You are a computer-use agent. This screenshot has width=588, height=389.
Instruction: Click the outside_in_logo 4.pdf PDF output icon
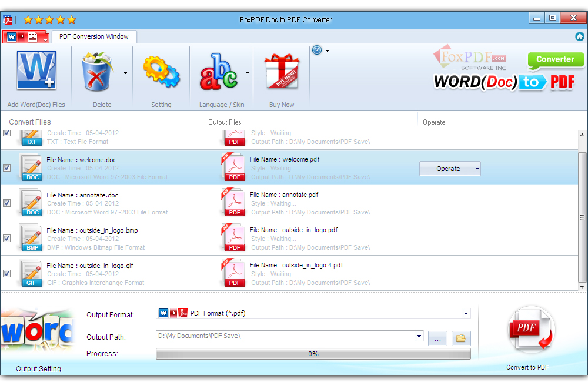[x=233, y=273]
